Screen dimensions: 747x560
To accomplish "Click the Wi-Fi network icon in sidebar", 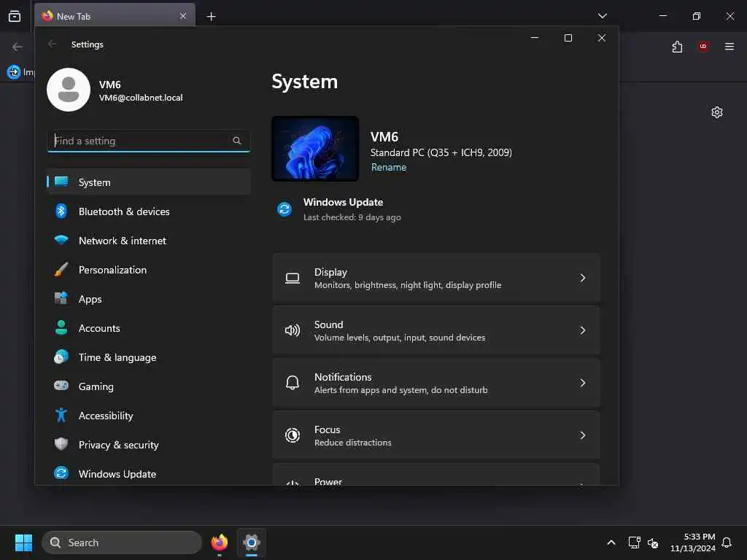I will (x=61, y=240).
